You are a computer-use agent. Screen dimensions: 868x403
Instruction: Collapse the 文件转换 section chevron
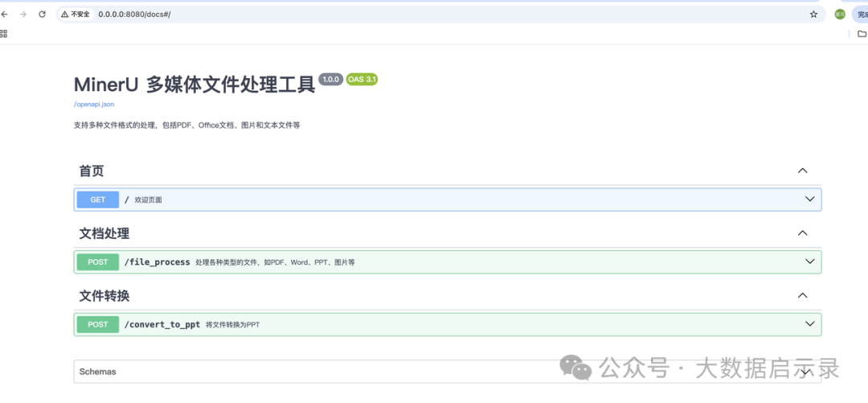[802, 296]
